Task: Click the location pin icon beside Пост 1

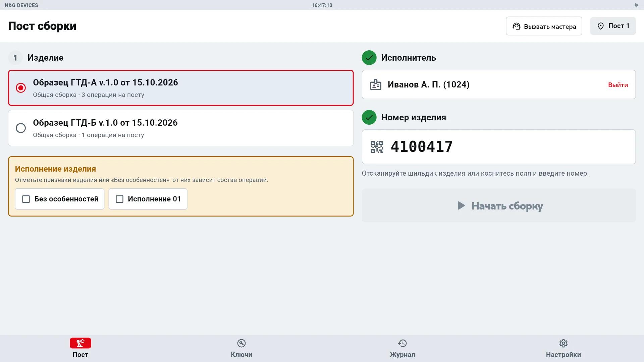Action: (601, 26)
